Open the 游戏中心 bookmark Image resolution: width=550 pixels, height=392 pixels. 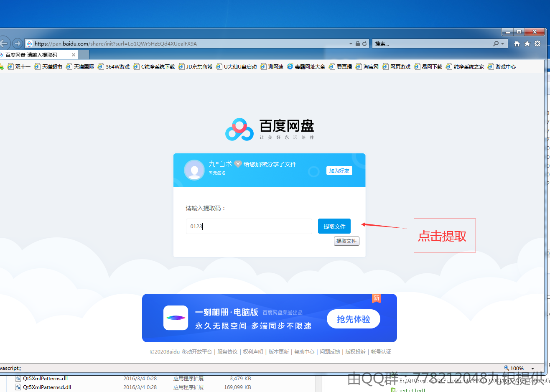click(502, 66)
